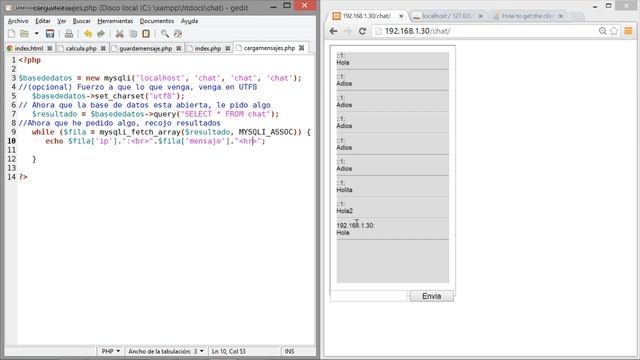640x360 pixels.
Task: Close the index.html tab
Action: tap(50, 48)
